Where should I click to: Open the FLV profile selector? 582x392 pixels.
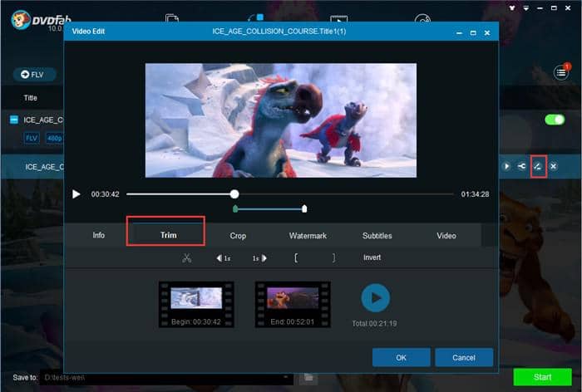pyautogui.click(x=34, y=75)
